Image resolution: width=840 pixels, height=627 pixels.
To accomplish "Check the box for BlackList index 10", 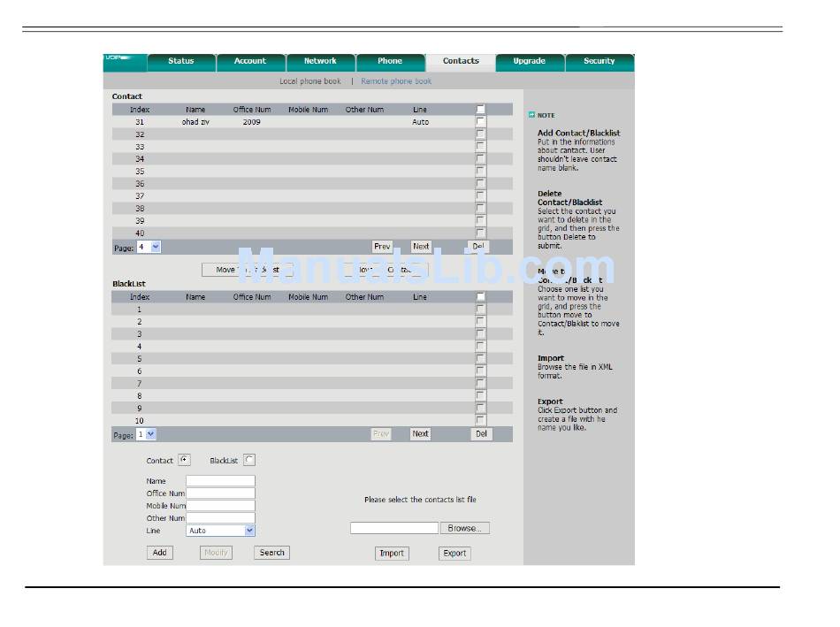I will pyautogui.click(x=480, y=420).
